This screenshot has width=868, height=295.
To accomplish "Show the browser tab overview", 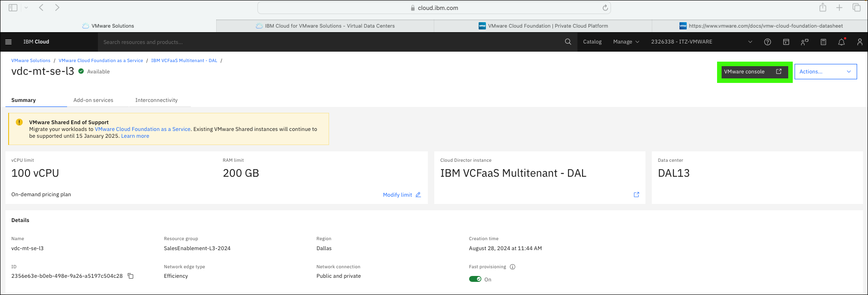I will 856,8.
